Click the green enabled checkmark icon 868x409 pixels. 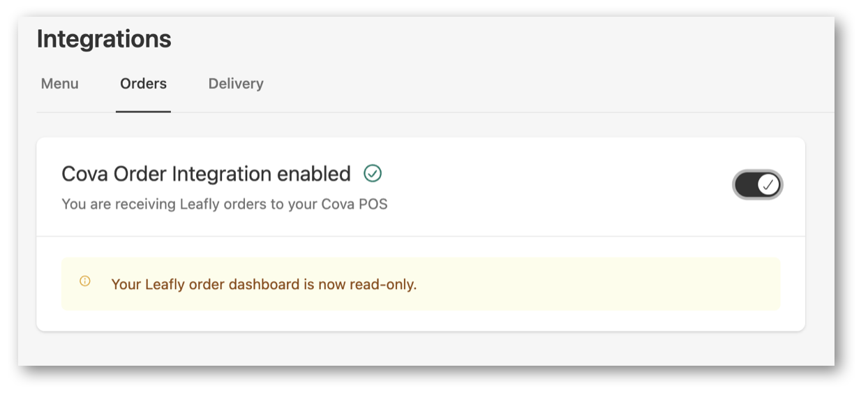click(x=373, y=173)
